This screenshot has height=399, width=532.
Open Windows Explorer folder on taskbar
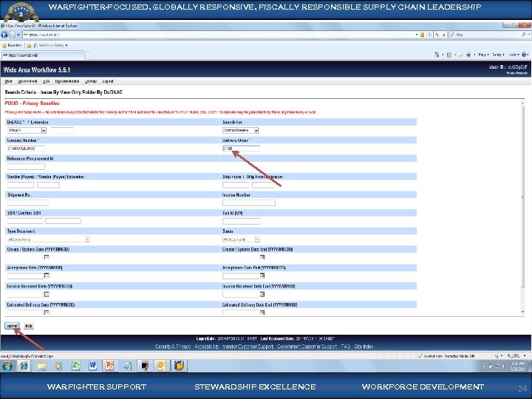click(x=41, y=366)
